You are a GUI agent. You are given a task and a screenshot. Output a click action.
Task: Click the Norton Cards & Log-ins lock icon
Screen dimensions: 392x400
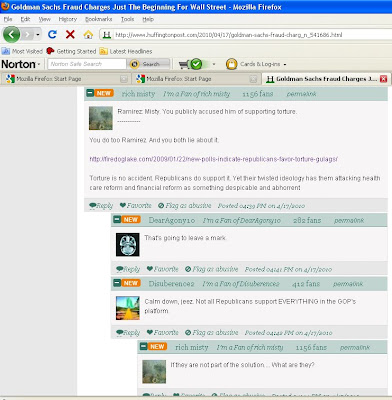[231, 64]
